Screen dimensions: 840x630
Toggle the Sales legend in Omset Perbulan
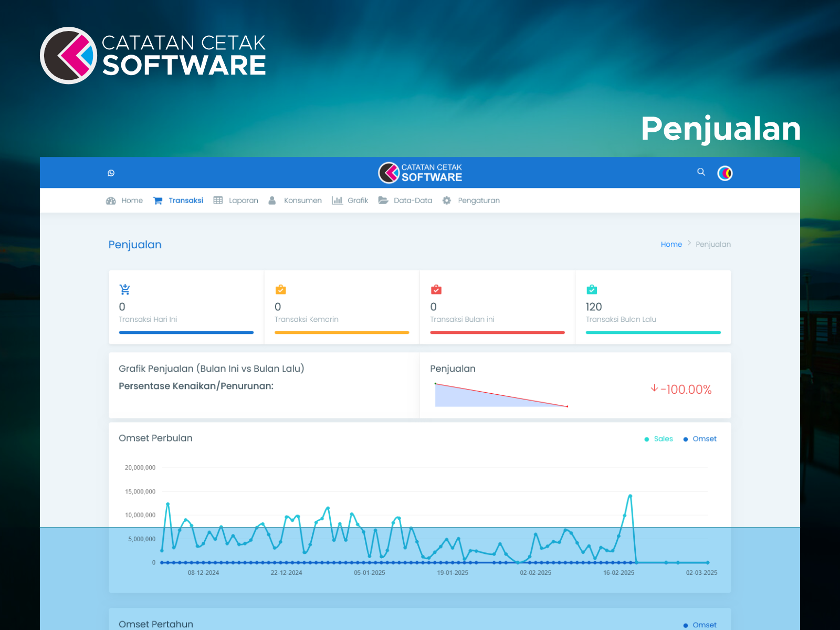[x=659, y=439]
